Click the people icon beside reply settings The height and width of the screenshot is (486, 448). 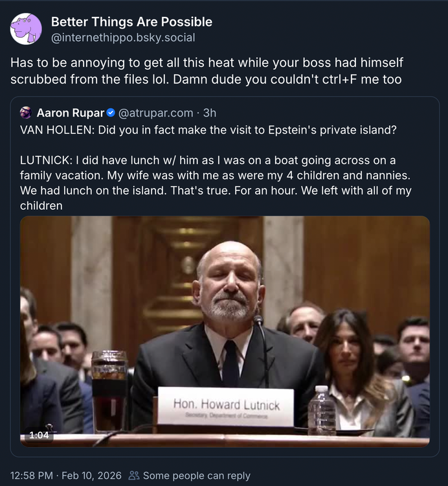[x=134, y=476]
